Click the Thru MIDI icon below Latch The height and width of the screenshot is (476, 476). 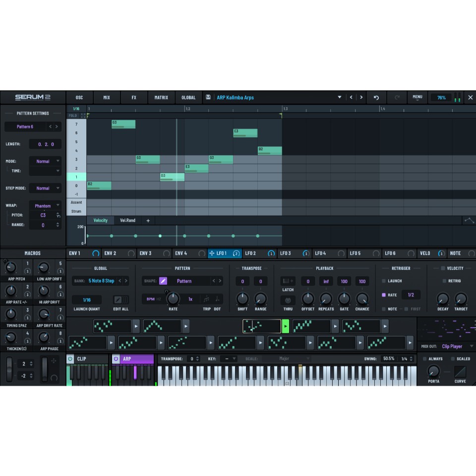[288, 300]
